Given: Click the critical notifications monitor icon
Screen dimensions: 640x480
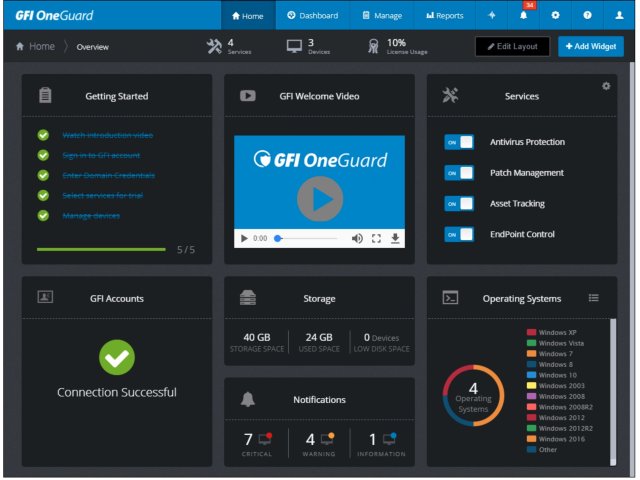Looking at the screenshot, I should [265, 439].
